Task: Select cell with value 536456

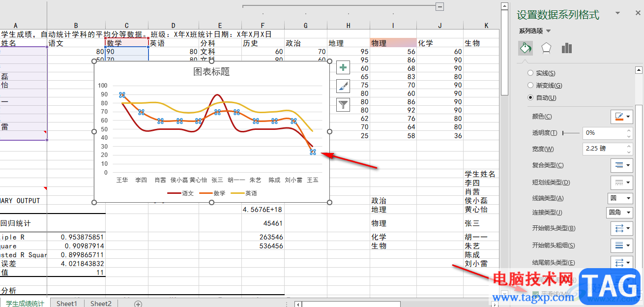Action: tap(263, 246)
